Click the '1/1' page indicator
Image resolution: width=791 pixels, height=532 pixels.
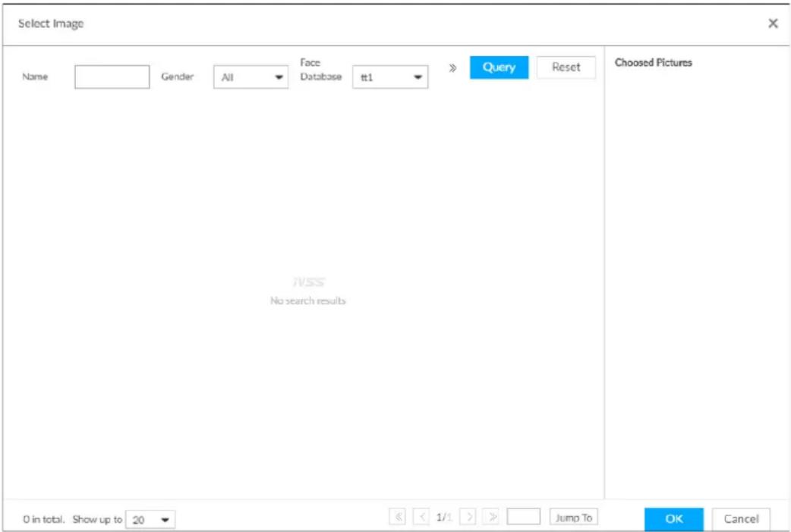pyautogui.click(x=444, y=518)
